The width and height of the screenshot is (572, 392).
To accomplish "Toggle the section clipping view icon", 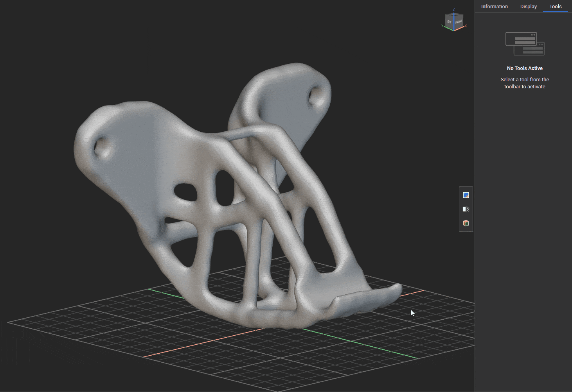I will click(x=466, y=209).
